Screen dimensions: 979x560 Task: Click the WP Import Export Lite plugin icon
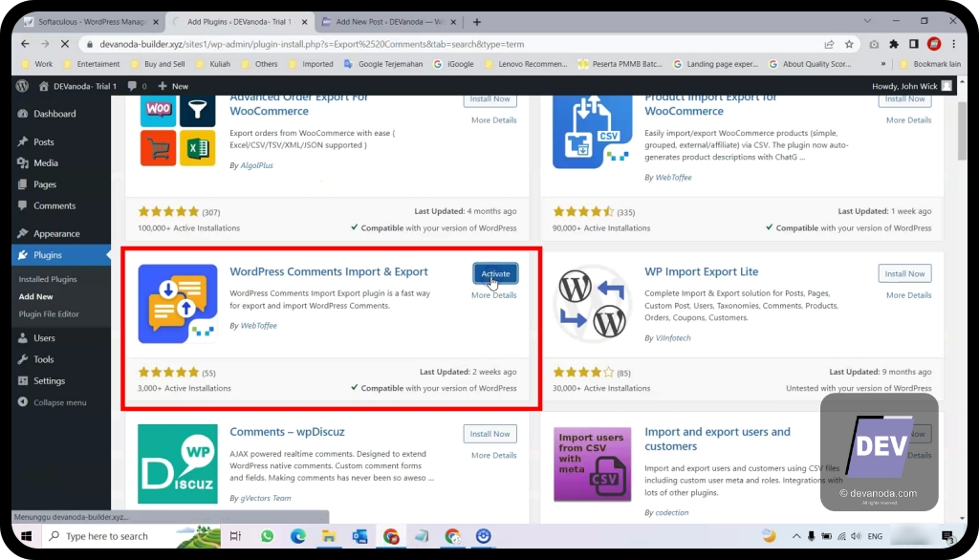coord(593,304)
